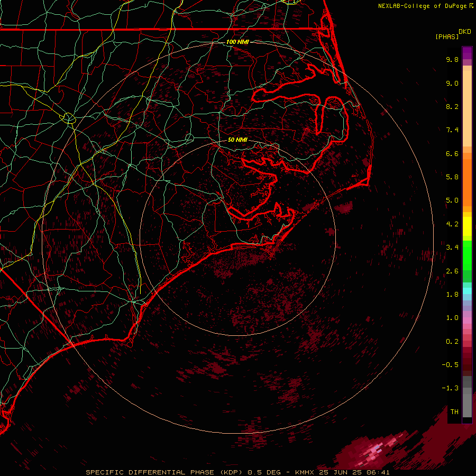Select the 0.2 value on the color scale
The image size is (476, 476).
click(x=452, y=342)
